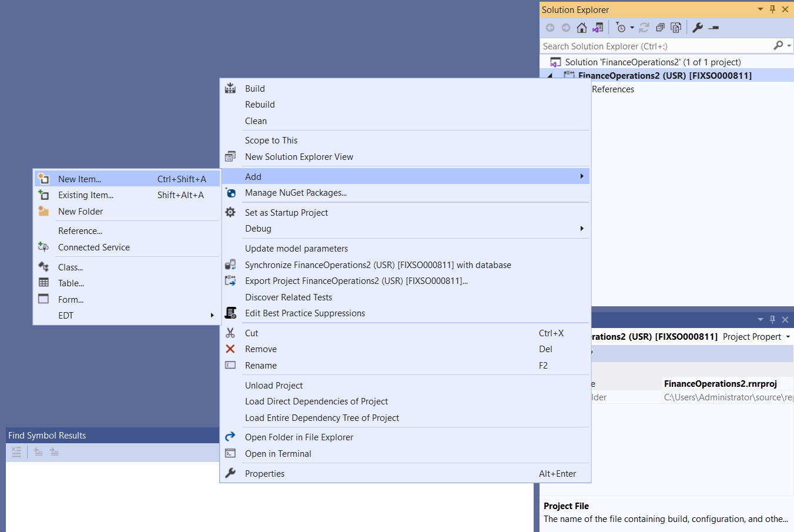Click the Clear All icon in Find Symbol Results
The image size is (794, 532).
[x=16, y=452]
